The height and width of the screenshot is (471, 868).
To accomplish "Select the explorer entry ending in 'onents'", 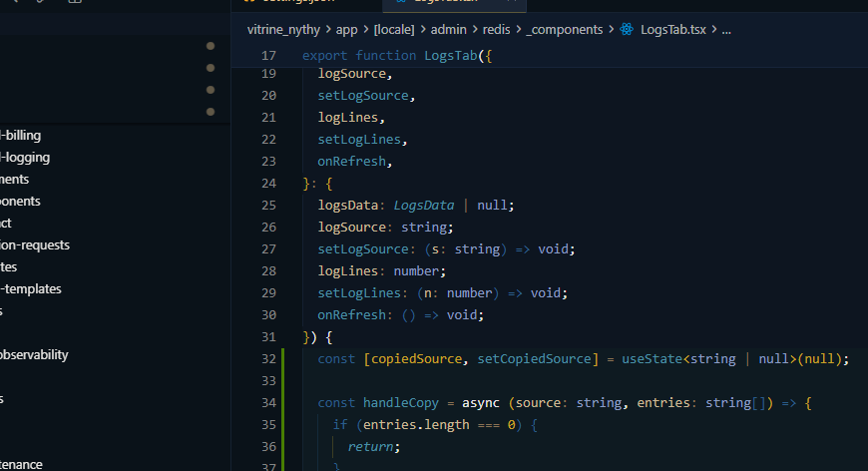I will [x=21, y=201].
